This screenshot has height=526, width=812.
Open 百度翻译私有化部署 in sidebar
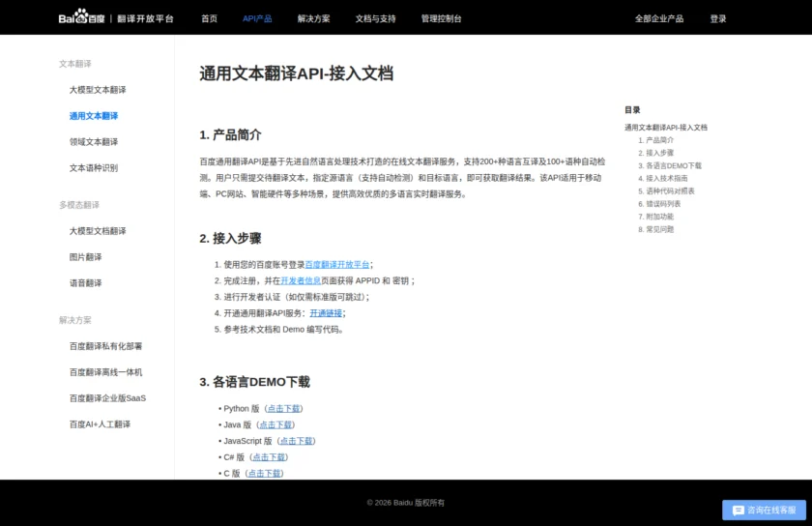(x=105, y=345)
